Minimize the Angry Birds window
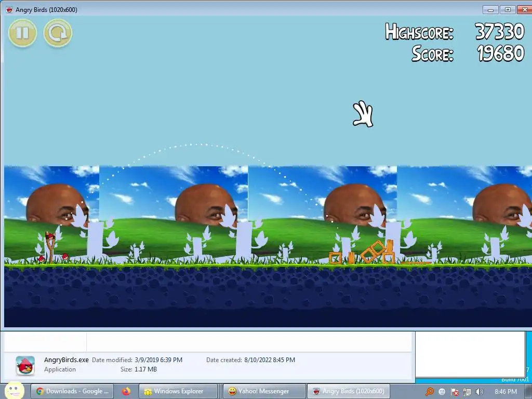Viewport: 532px width, 399px height. pos(490,9)
